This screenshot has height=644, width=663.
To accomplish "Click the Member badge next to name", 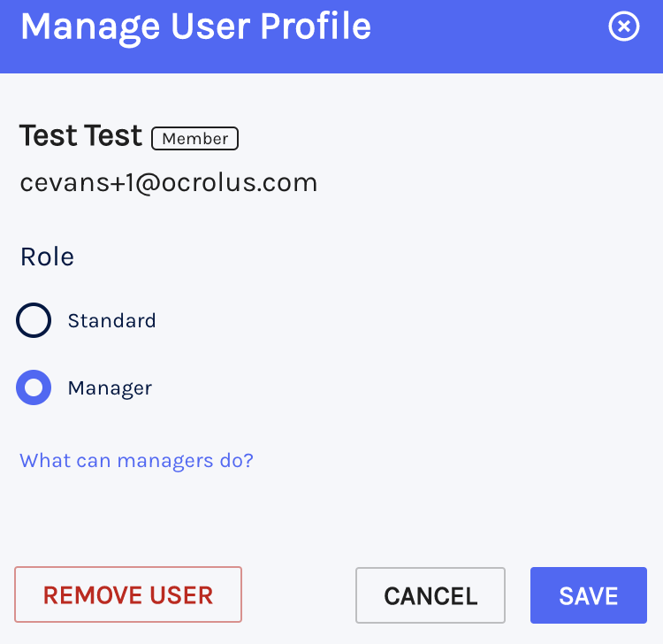I will (x=195, y=138).
